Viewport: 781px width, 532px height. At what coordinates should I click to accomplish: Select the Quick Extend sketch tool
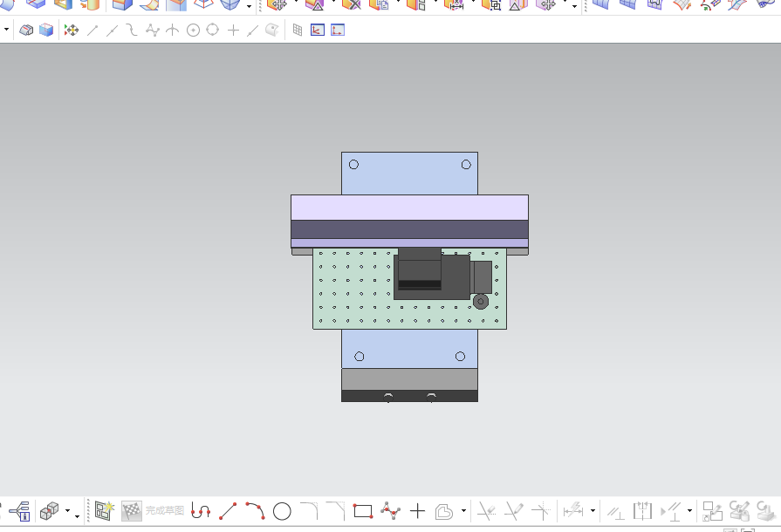[x=514, y=511]
